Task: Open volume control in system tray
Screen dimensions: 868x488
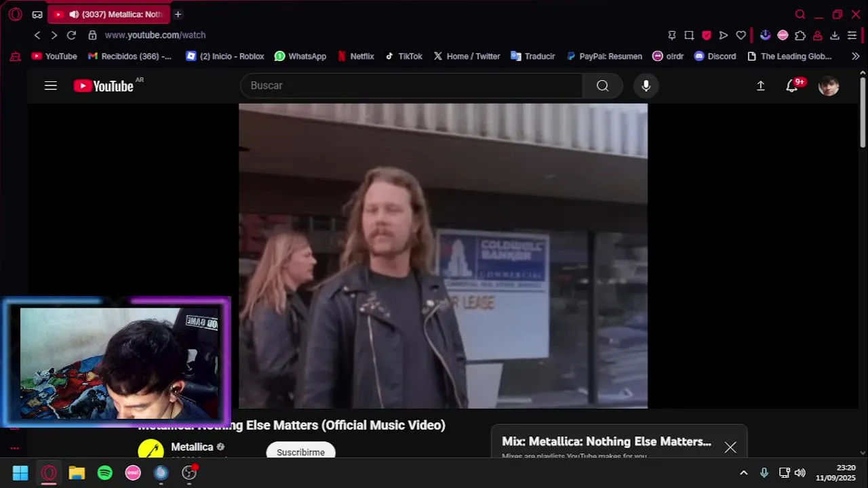Action: point(800,473)
